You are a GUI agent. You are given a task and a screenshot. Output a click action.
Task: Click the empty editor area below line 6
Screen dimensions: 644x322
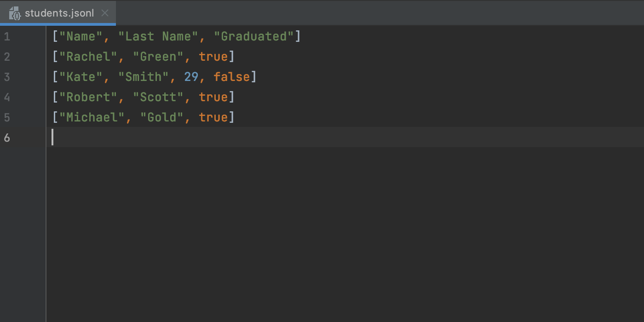(345, 235)
